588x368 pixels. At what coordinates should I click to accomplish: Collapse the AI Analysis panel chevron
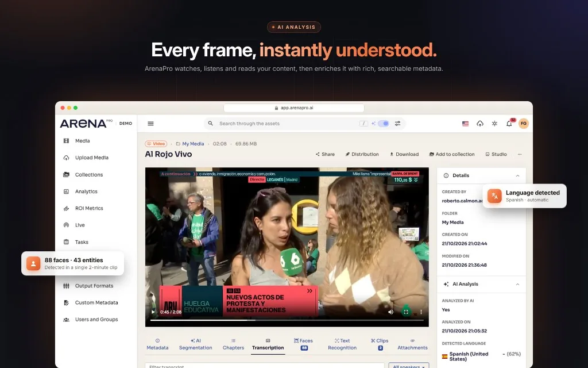tap(517, 284)
